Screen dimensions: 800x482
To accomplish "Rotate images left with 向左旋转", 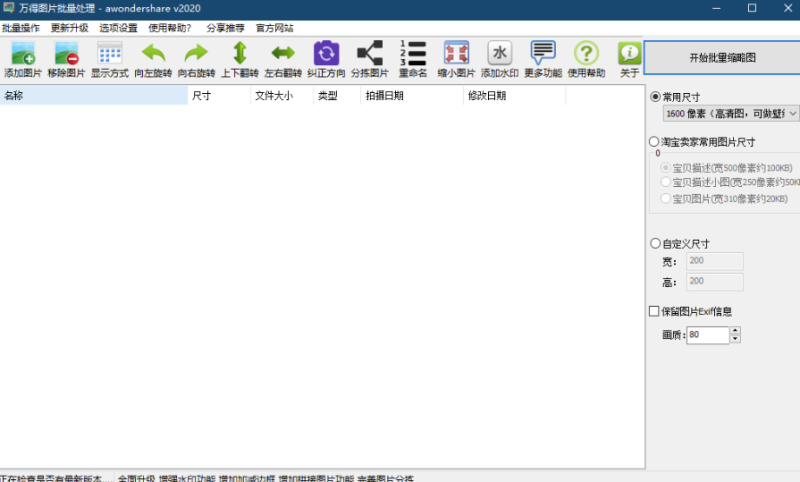I will coord(153,59).
